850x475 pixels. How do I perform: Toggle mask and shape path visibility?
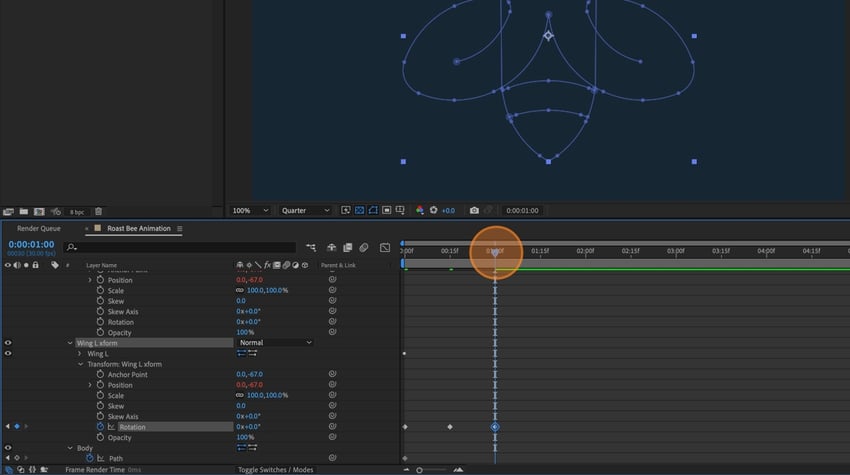tap(373, 210)
